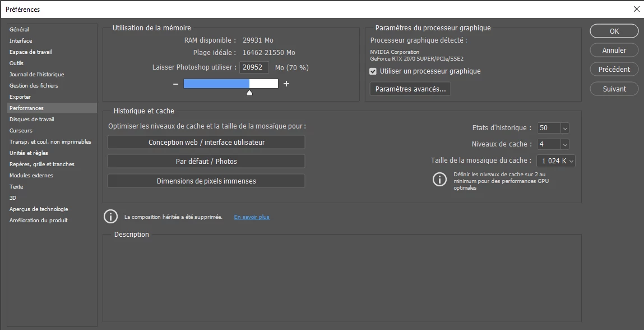Click info icon next to composition héritée message
The height and width of the screenshot is (330, 644).
click(x=110, y=217)
